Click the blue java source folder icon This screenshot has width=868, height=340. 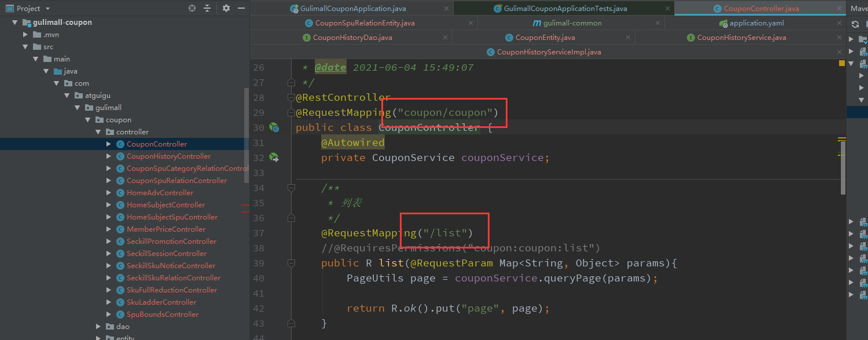click(58, 71)
